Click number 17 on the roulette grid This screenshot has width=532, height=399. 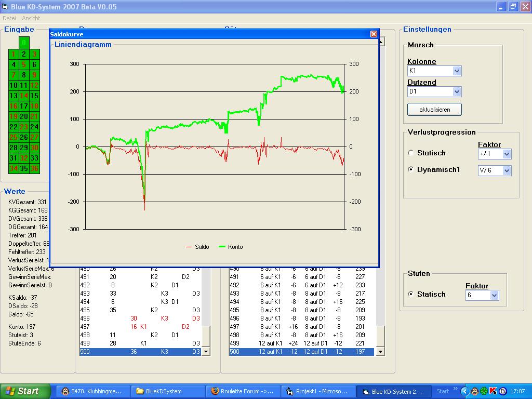point(24,106)
